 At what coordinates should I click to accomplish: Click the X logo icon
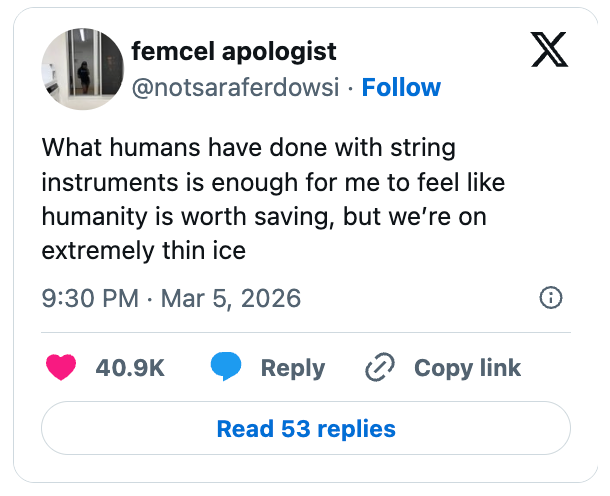click(549, 51)
